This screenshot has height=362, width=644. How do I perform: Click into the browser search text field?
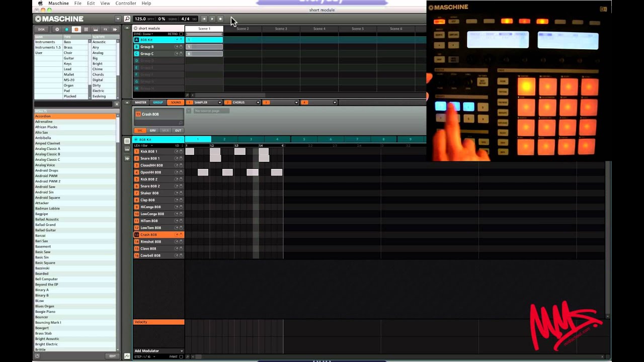[73, 104]
